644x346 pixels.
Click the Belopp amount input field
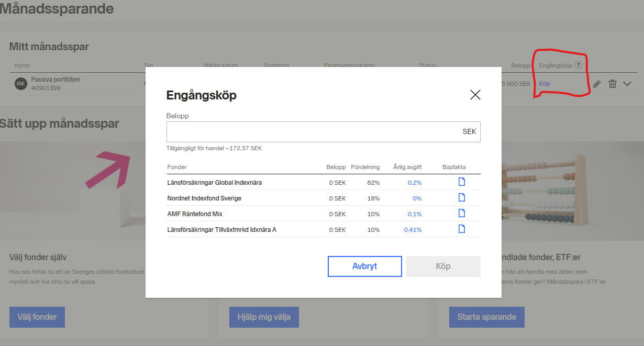tap(314, 132)
